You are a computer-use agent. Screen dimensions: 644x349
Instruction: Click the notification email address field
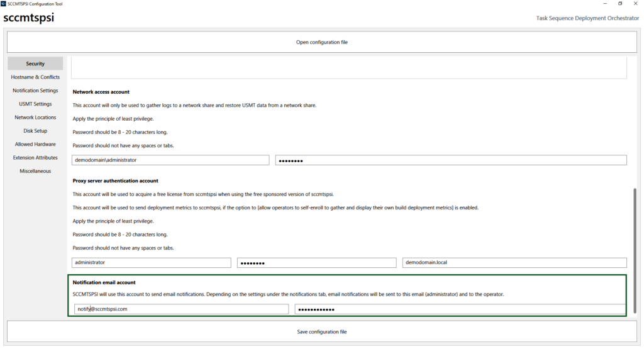tap(179, 309)
